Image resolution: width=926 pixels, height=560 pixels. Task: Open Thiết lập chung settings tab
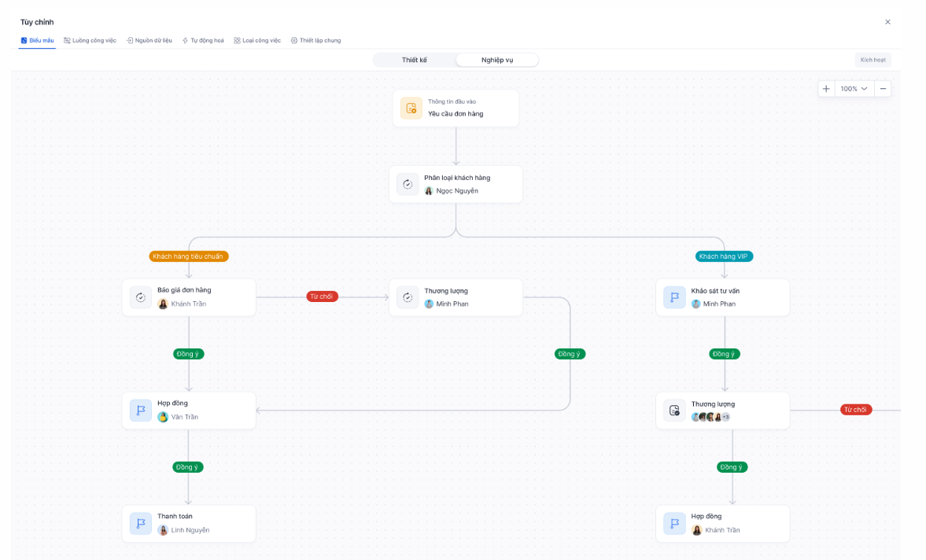316,41
